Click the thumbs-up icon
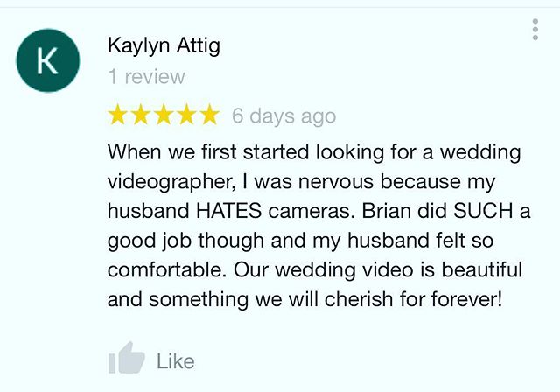Screen dimensions: 560x392 [127, 358]
